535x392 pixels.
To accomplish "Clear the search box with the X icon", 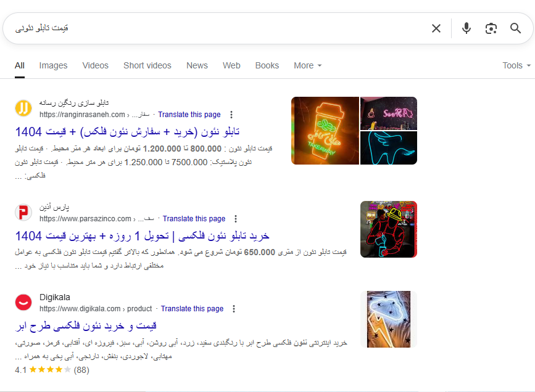I will click(x=436, y=28).
